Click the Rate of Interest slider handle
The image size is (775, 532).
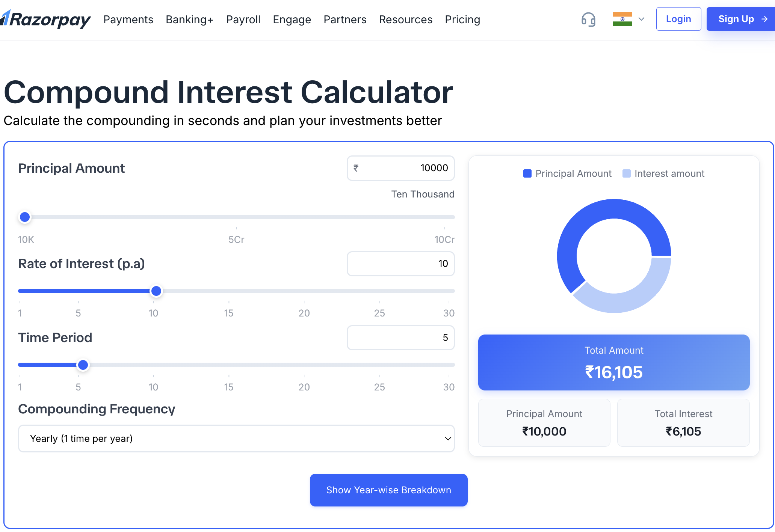(x=156, y=291)
